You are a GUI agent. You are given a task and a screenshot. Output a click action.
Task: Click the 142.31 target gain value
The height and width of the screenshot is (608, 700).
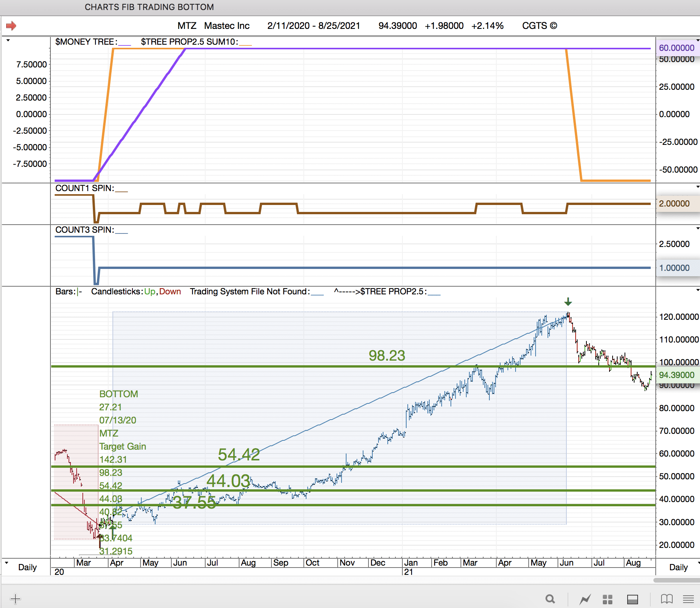[x=113, y=460]
